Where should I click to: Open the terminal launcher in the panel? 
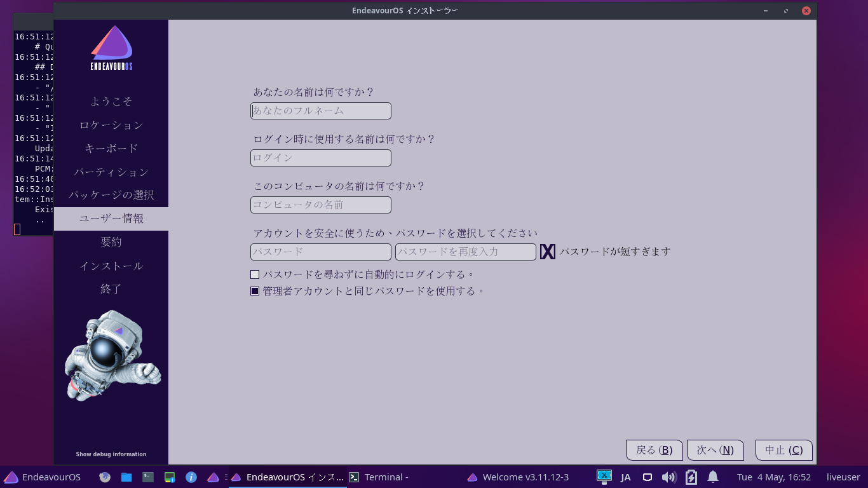(x=148, y=477)
